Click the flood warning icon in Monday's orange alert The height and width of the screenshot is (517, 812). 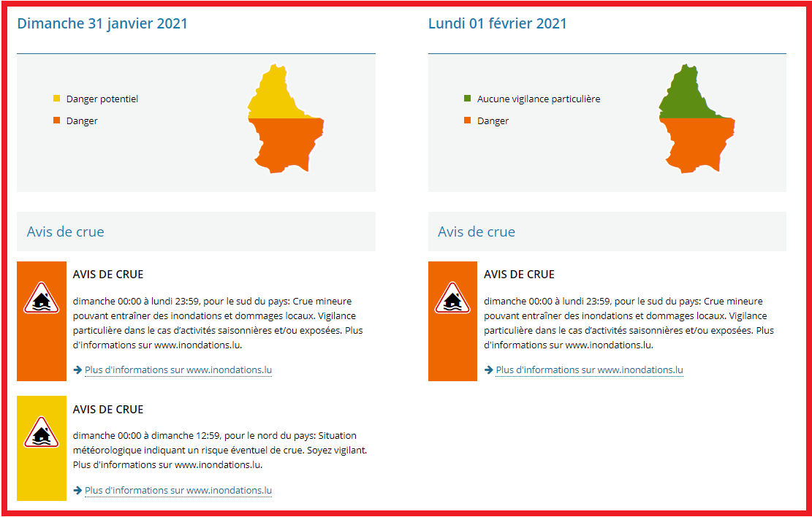pyautogui.click(x=452, y=298)
